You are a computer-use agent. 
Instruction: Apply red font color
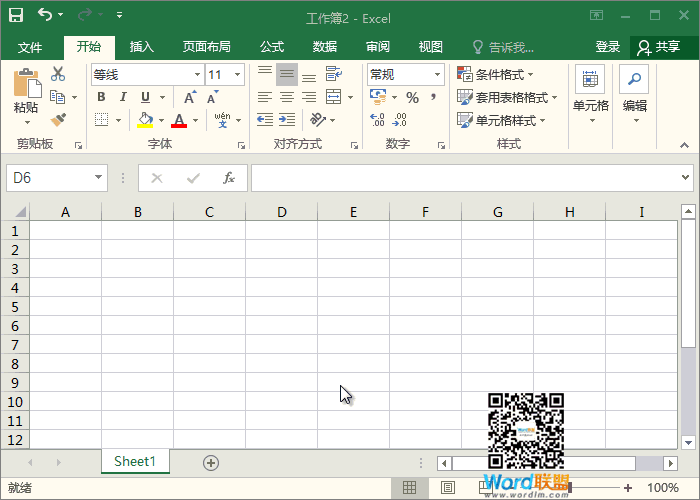click(179, 120)
